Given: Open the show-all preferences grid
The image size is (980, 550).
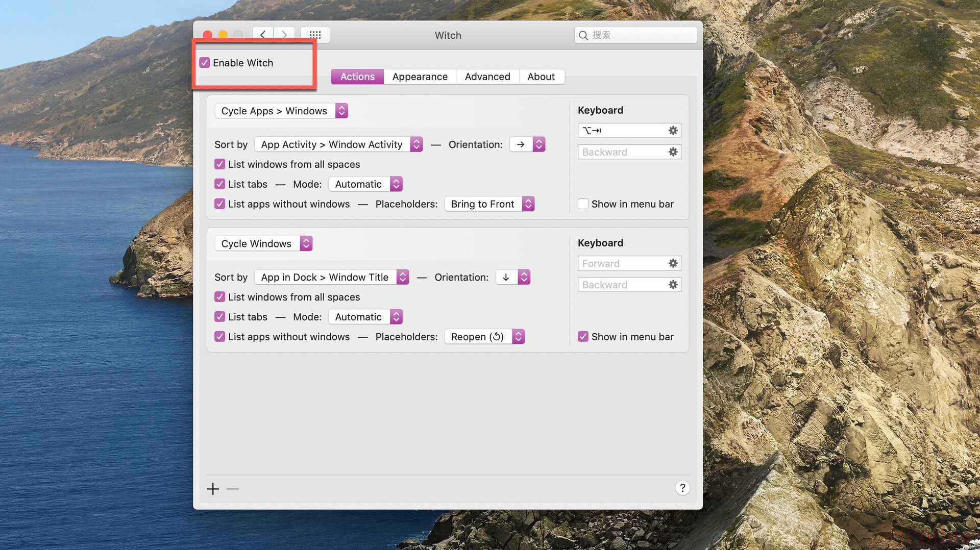Looking at the screenshot, I should (315, 35).
